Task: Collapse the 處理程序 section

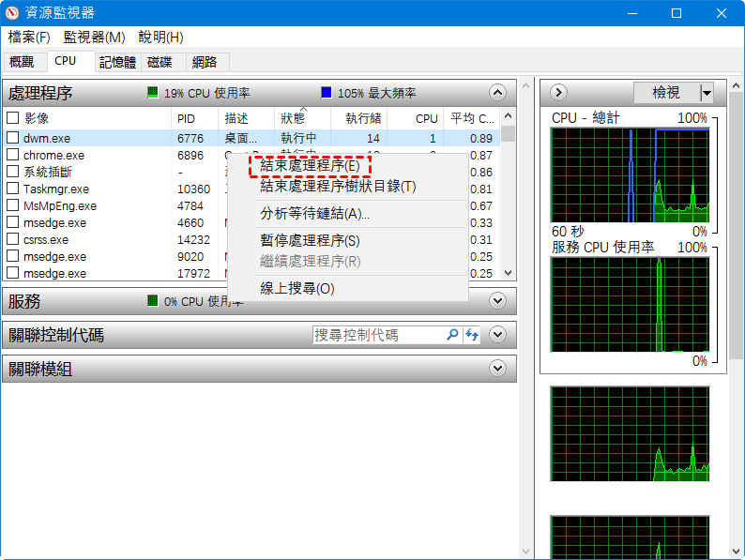Action: click(x=497, y=93)
